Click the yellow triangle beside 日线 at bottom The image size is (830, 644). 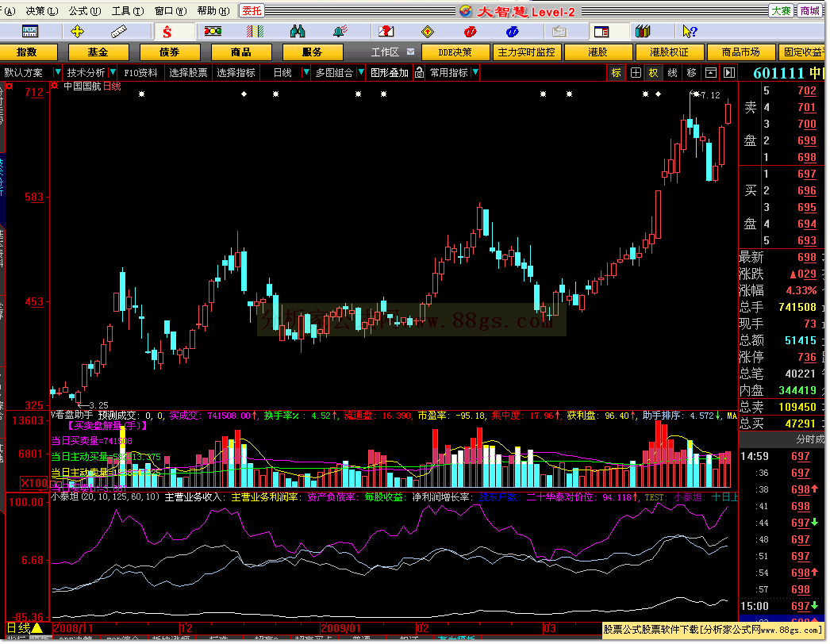(37, 628)
